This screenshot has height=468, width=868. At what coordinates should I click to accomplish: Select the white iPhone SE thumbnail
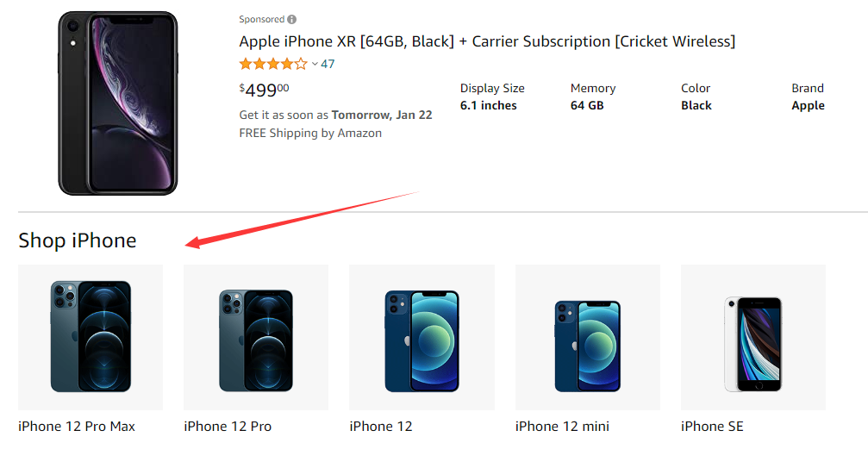(x=752, y=336)
